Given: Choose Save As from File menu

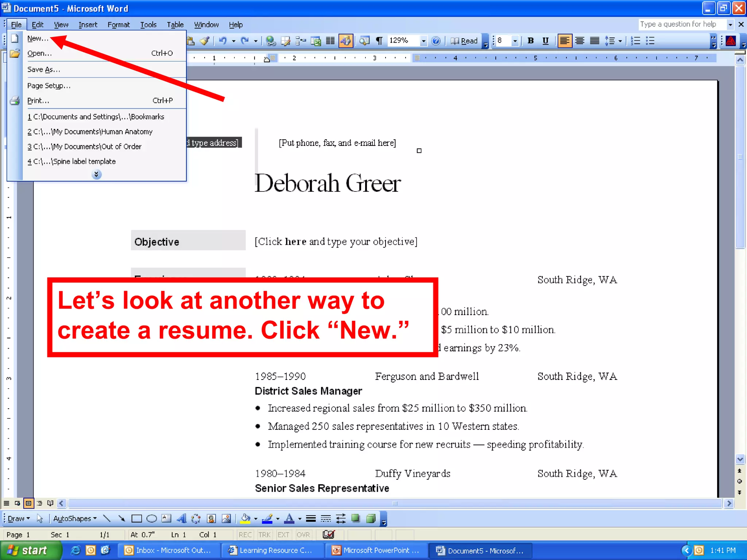Looking at the screenshot, I should click(x=97, y=69).
